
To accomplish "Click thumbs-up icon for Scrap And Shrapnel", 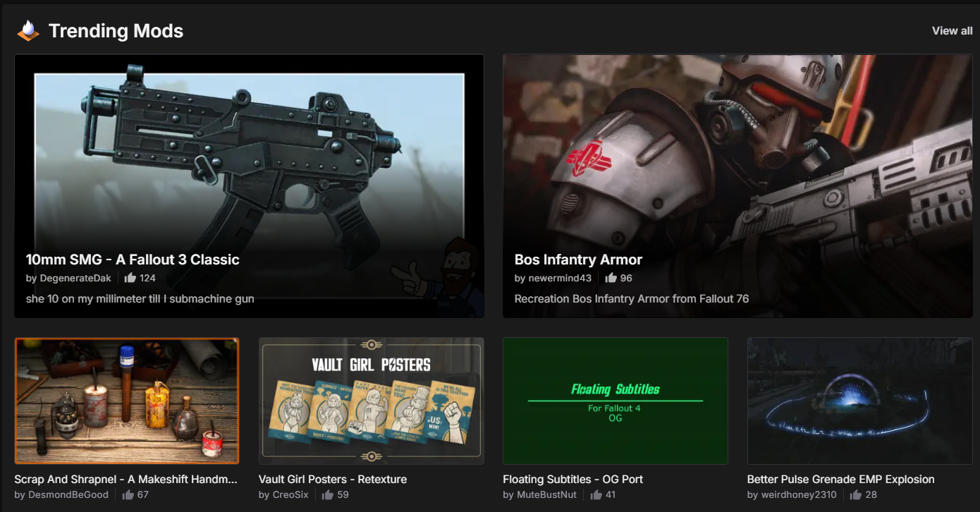I will 128,494.
